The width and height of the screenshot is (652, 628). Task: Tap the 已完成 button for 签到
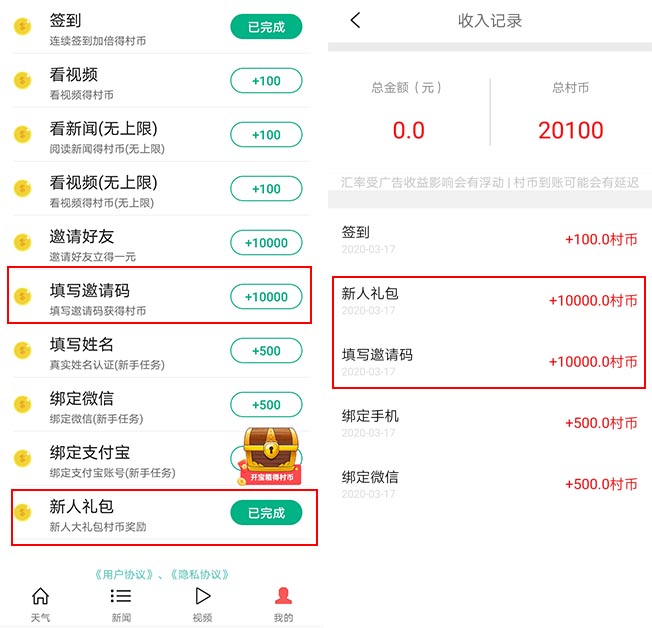coord(266,27)
